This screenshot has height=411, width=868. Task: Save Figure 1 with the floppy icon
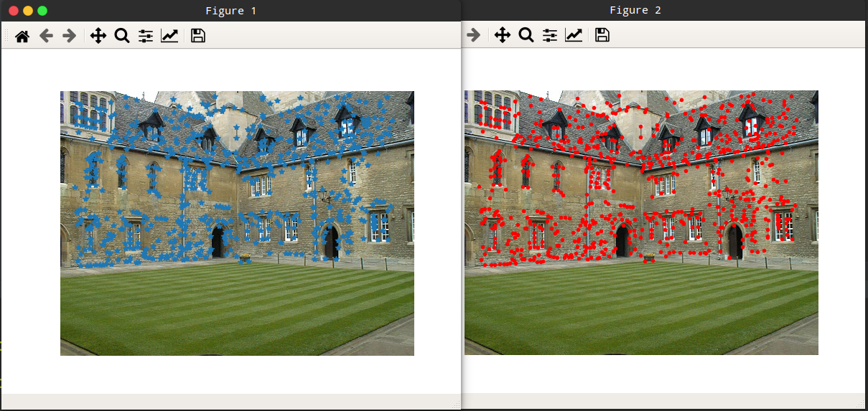point(198,36)
